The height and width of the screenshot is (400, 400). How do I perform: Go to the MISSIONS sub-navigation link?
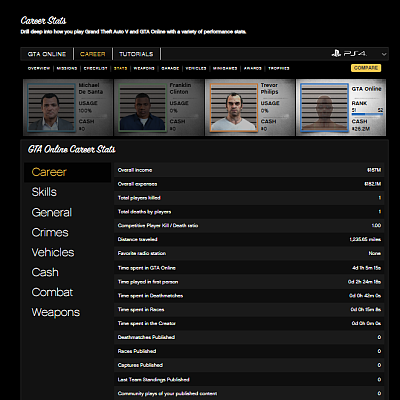(x=67, y=68)
